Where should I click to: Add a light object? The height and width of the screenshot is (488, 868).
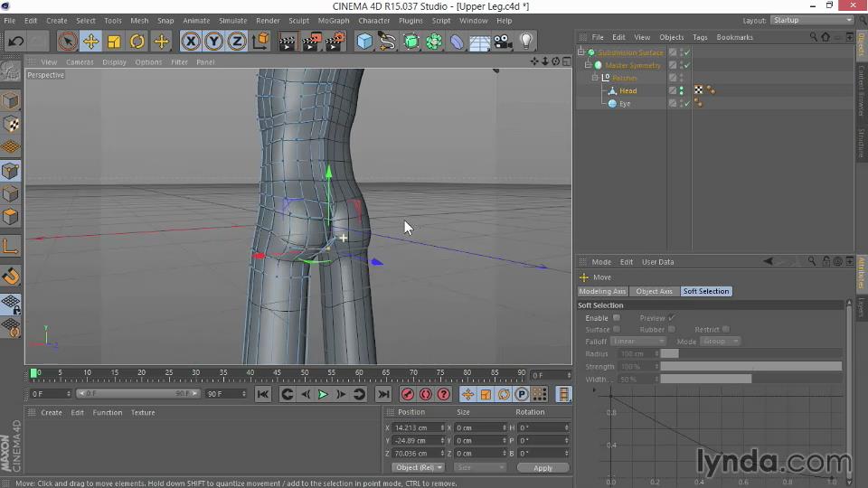[x=526, y=41]
